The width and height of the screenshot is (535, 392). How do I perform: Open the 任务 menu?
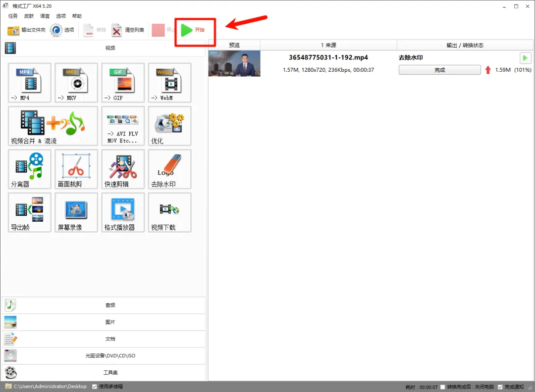click(x=13, y=16)
